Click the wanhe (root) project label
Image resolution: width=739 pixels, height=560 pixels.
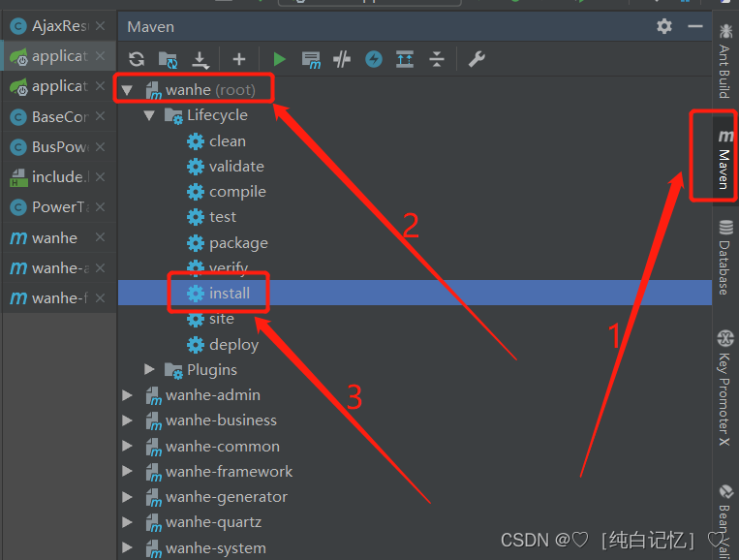[210, 89]
